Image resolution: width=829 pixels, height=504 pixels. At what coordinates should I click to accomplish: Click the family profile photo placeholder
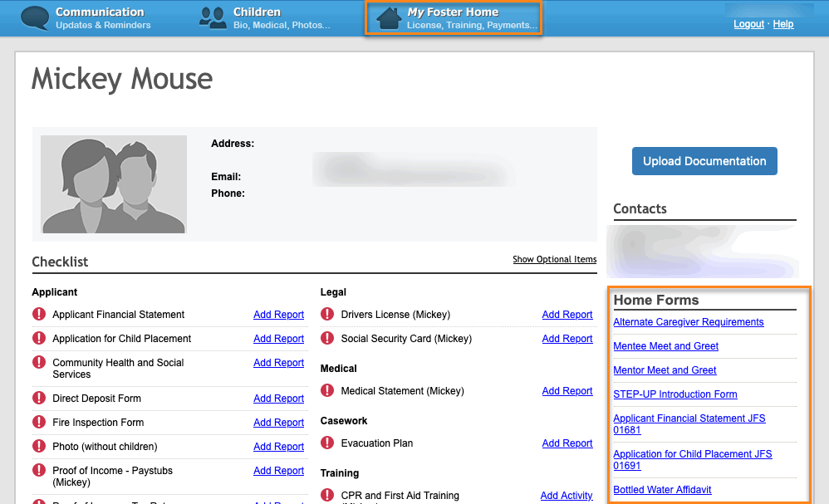114,183
